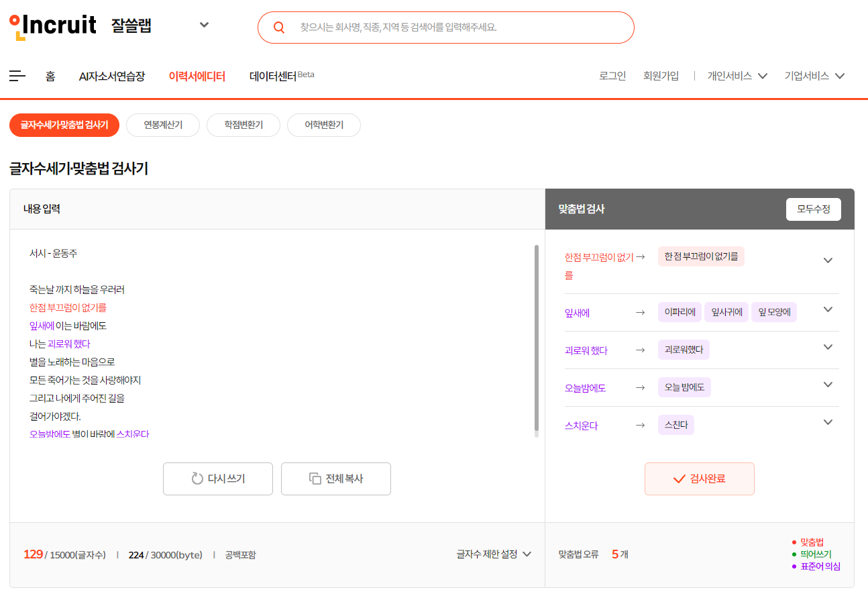868x594 pixels.
Task: Open the hamburger menu icon
Action: click(17, 76)
